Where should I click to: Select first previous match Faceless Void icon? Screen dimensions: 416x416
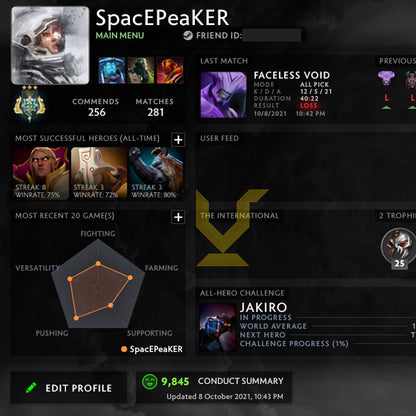pyautogui.click(x=386, y=79)
